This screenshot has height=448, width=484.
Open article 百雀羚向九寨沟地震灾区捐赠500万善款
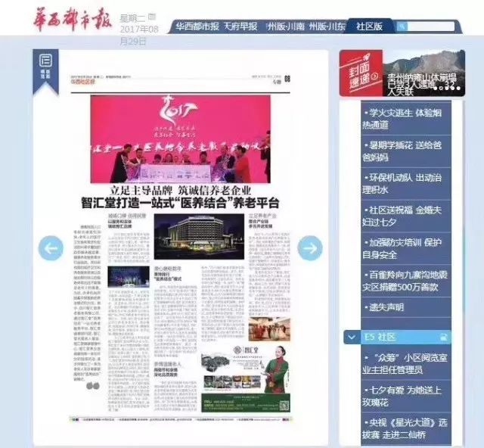(x=406, y=282)
